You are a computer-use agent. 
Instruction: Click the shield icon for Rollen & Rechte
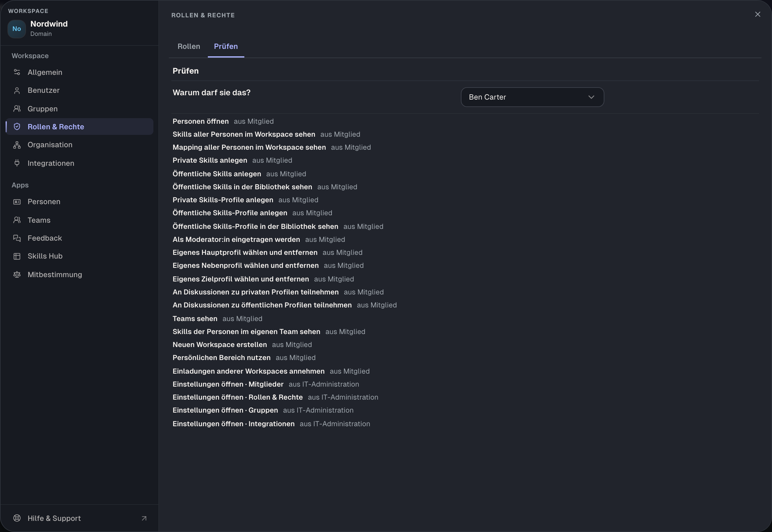(17, 127)
